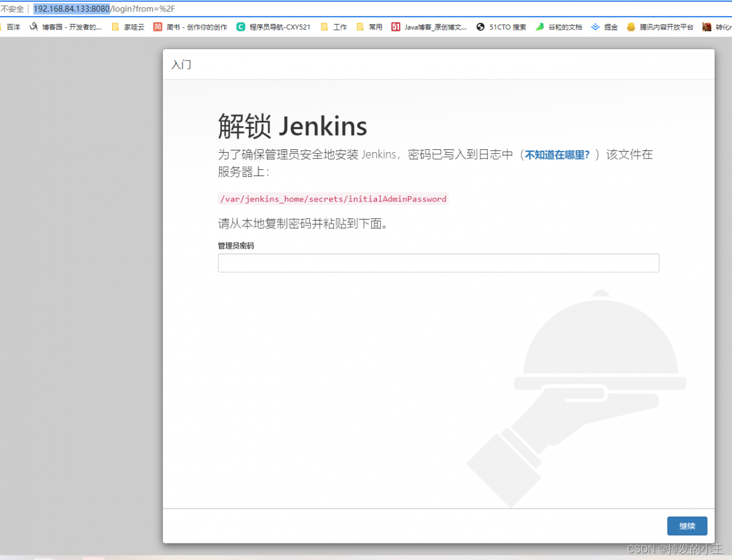Click the 不安全 site security indicator
This screenshot has width=732, height=560.
click(13, 9)
